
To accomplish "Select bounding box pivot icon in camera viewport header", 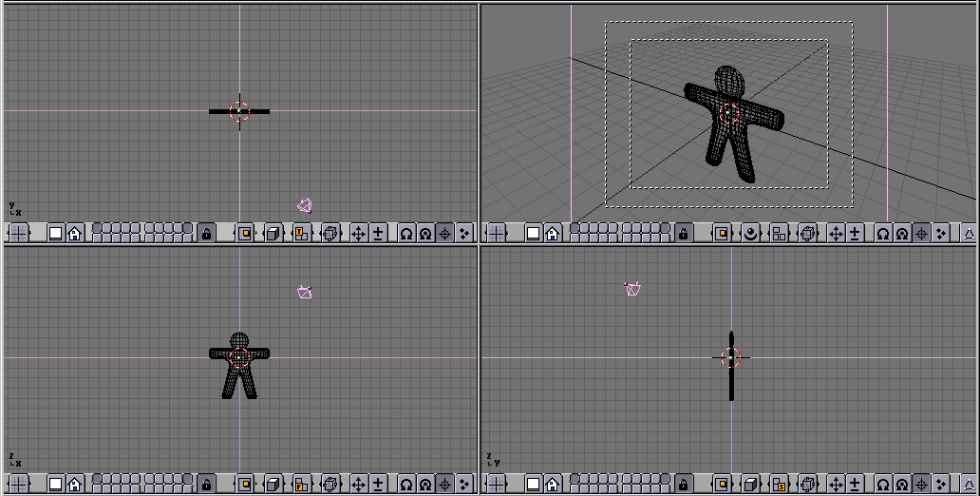I will (x=882, y=233).
